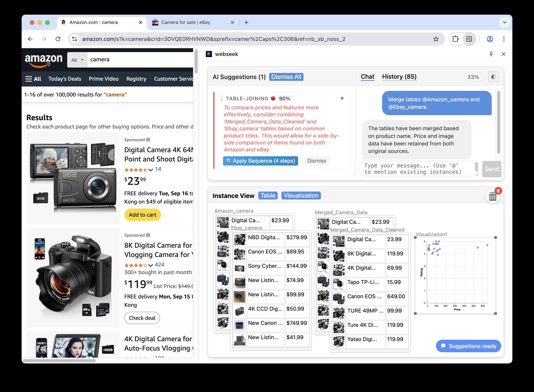Dismiss all AI suggestions
This screenshot has height=392, width=534.
pos(286,77)
